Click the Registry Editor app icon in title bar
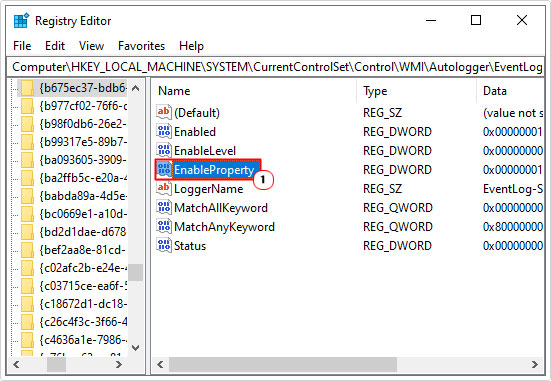Screen dimensions: 551x381 (21, 21)
